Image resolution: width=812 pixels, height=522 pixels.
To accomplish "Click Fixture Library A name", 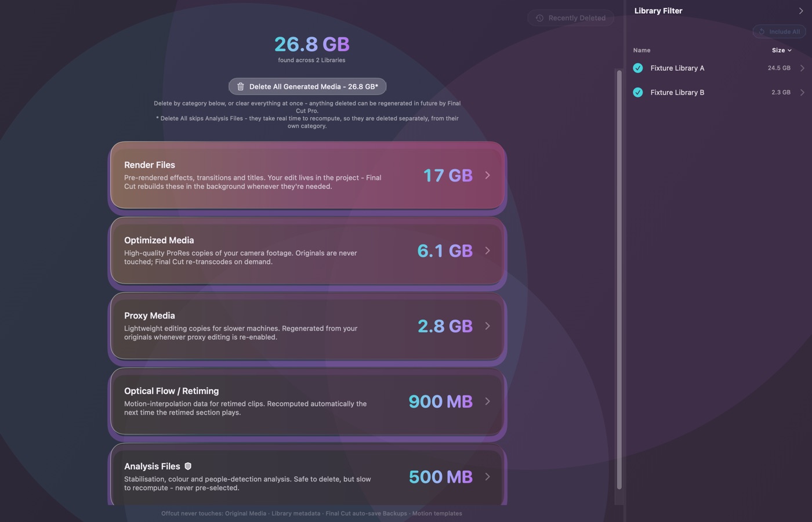I will [x=677, y=68].
